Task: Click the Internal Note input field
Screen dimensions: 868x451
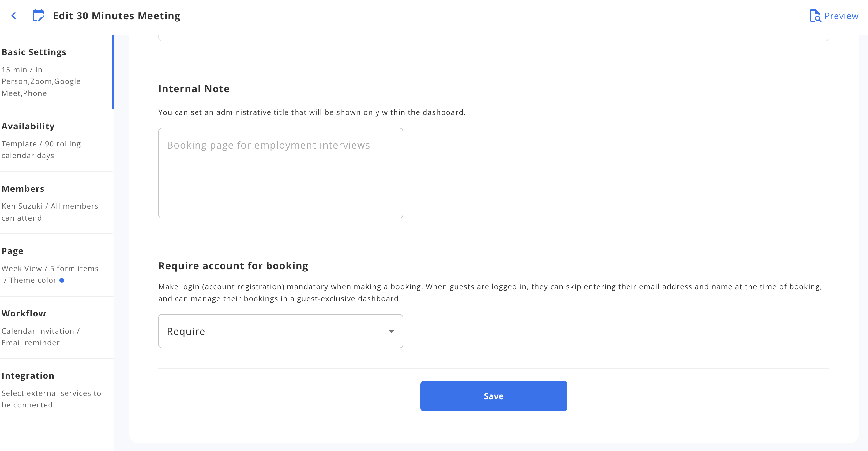Action: click(281, 173)
